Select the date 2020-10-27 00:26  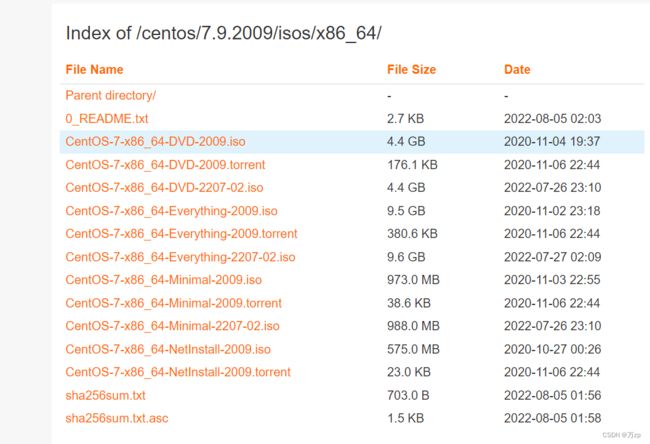[x=552, y=349]
